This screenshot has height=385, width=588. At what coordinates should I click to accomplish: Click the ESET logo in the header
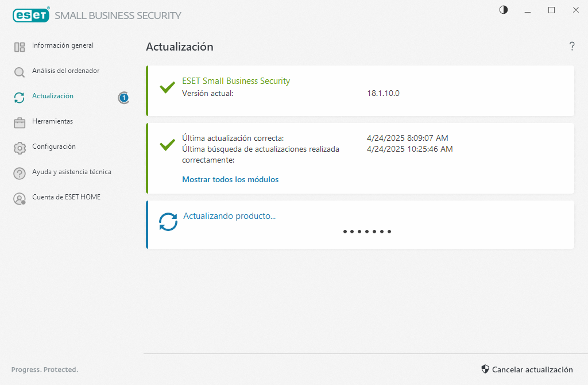[31, 15]
